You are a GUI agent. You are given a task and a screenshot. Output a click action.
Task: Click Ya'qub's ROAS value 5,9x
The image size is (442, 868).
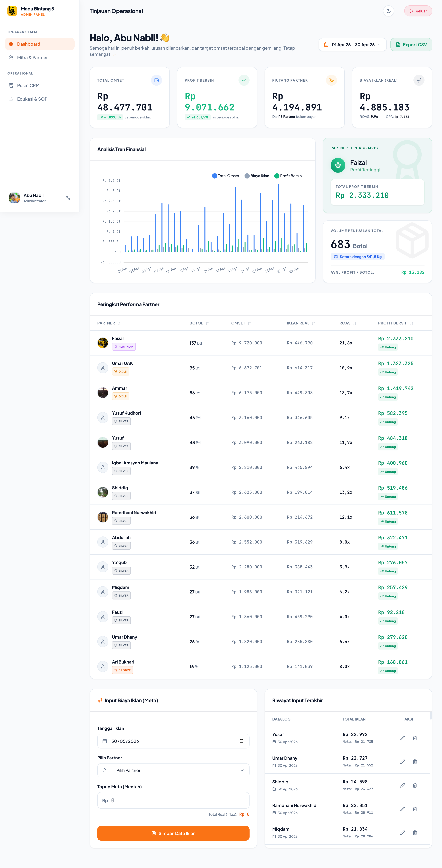(x=344, y=567)
